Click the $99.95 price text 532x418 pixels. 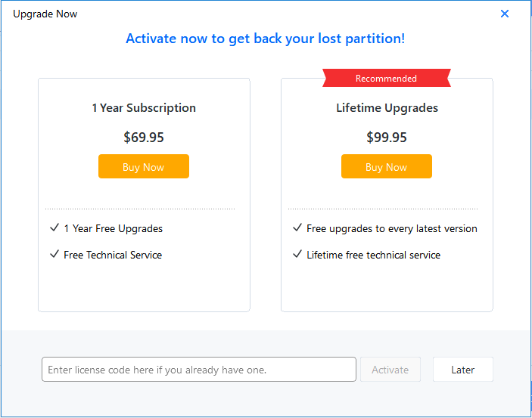pyautogui.click(x=387, y=138)
